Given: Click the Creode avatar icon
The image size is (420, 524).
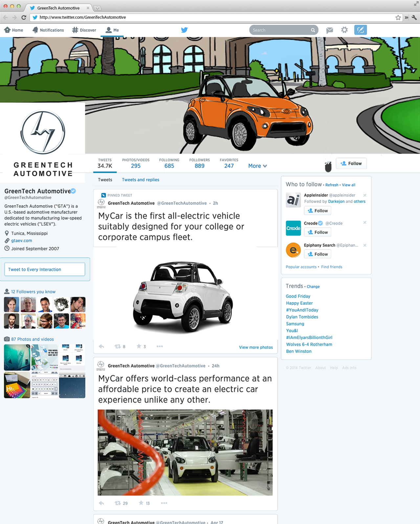Looking at the screenshot, I should click(x=293, y=228).
